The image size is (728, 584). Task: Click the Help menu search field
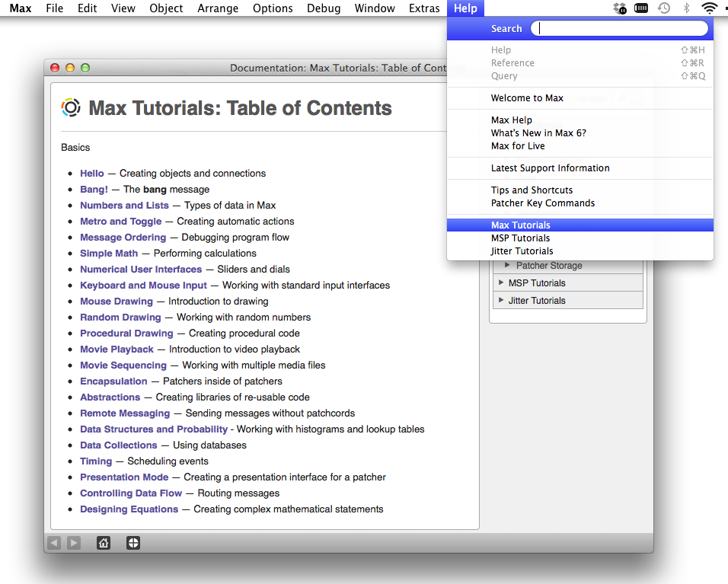pos(619,28)
